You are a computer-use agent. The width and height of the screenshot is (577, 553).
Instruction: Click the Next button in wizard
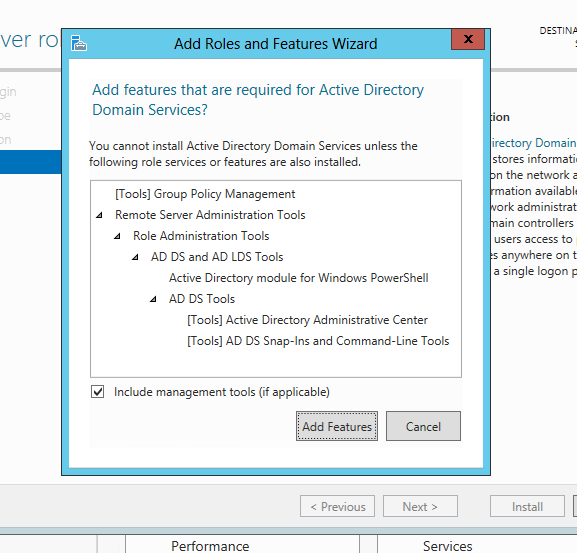pos(420,506)
